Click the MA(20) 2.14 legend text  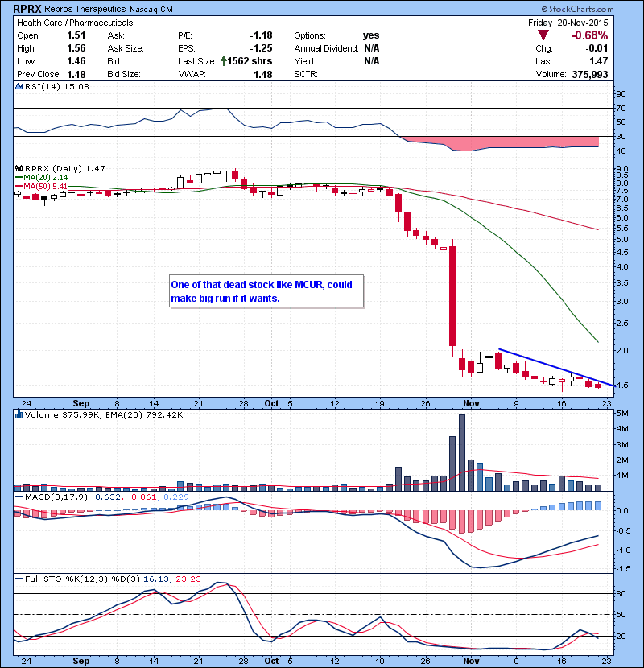[46, 178]
